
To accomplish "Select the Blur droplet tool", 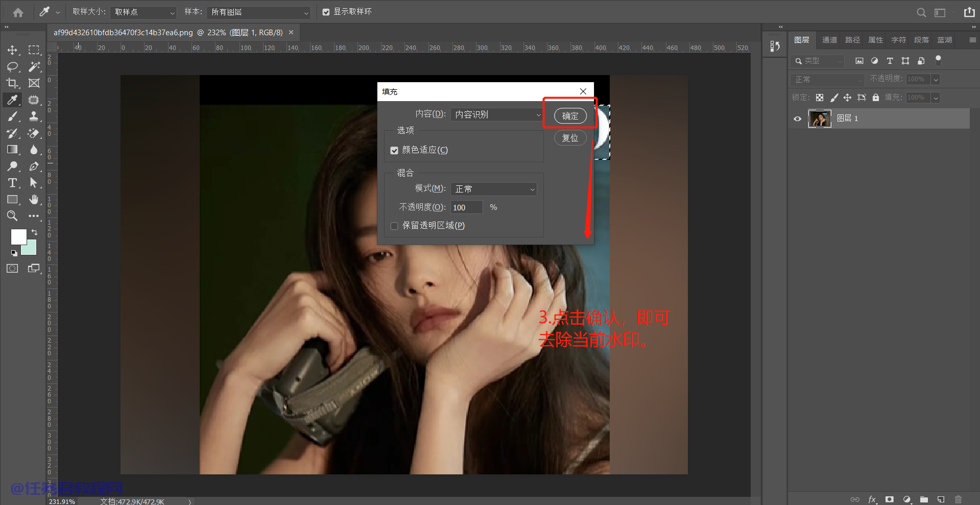I will pyautogui.click(x=34, y=150).
